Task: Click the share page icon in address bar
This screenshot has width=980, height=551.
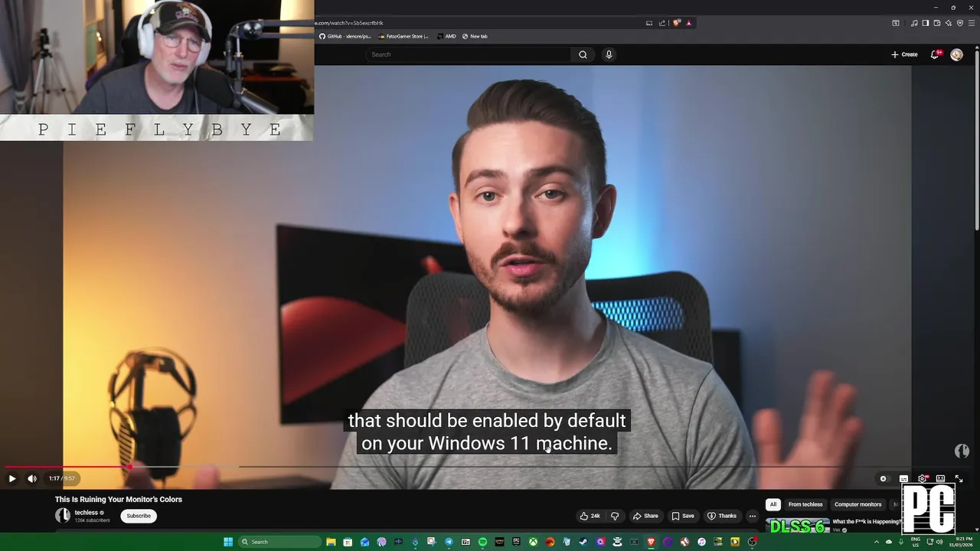Action: tap(662, 23)
